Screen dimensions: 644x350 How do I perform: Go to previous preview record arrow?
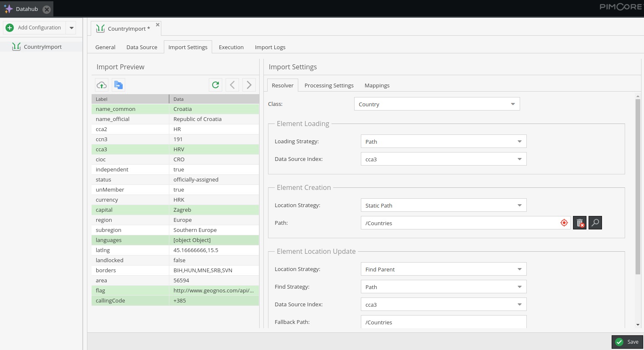(x=232, y=85)
